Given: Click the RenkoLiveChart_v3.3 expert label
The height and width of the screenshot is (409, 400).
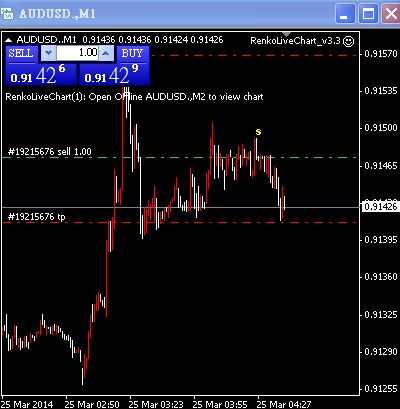Looking at the screenshot, I should point(295,41).
